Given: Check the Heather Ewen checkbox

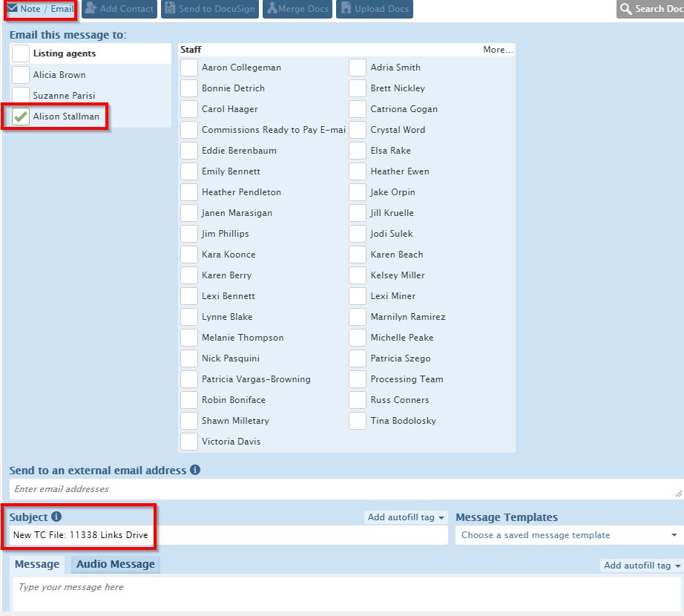Looking at the screenshot, I should 358,171.
